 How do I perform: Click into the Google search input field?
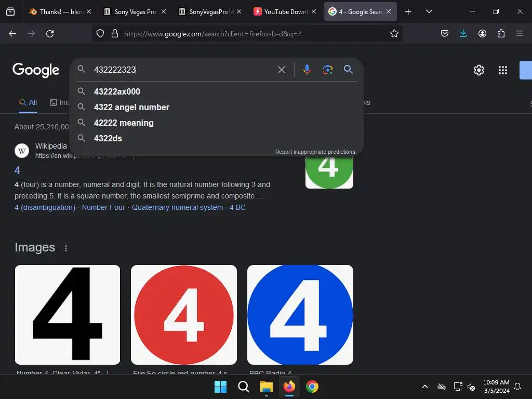[x=183, y=70]
